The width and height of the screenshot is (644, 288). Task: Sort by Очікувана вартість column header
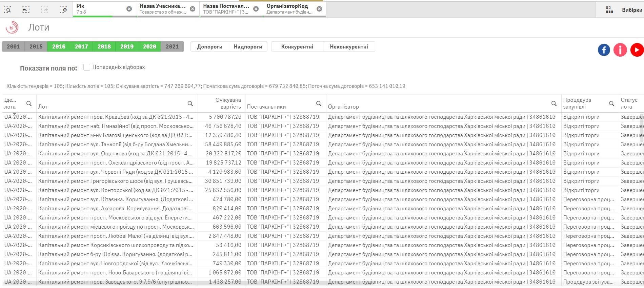228,103
